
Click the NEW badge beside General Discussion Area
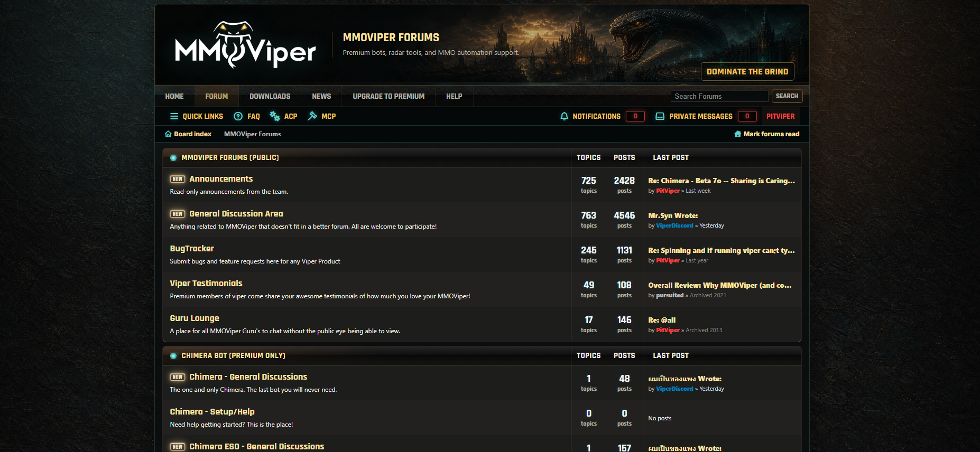pyautogui.click(x=178, y=214)
